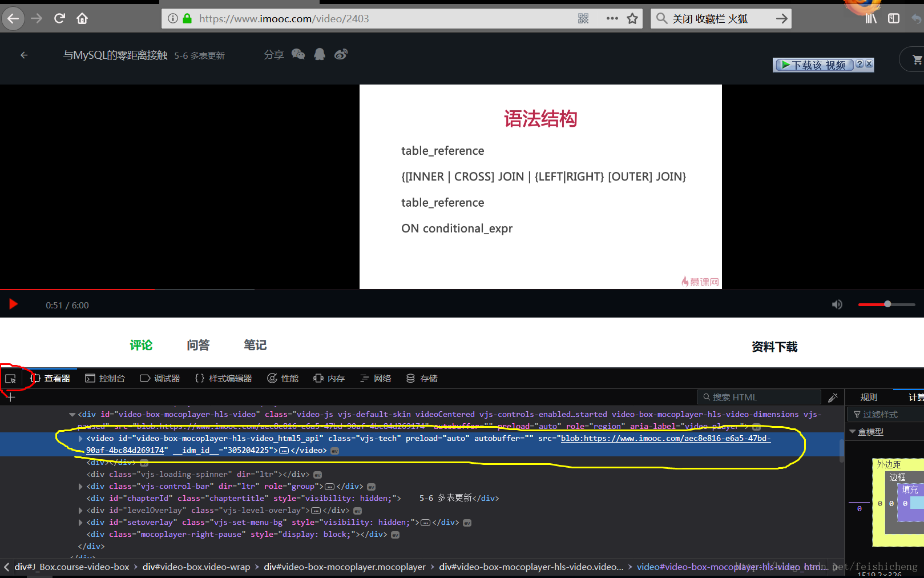
Task: Play the video
Action: [x=13, y=304]
